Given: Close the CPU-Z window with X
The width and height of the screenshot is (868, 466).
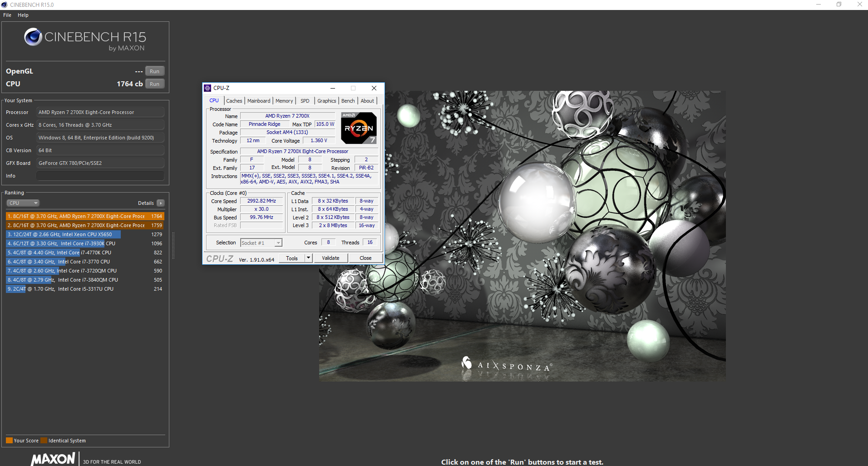Looking at the screenshot, I should tap(374, 88).
